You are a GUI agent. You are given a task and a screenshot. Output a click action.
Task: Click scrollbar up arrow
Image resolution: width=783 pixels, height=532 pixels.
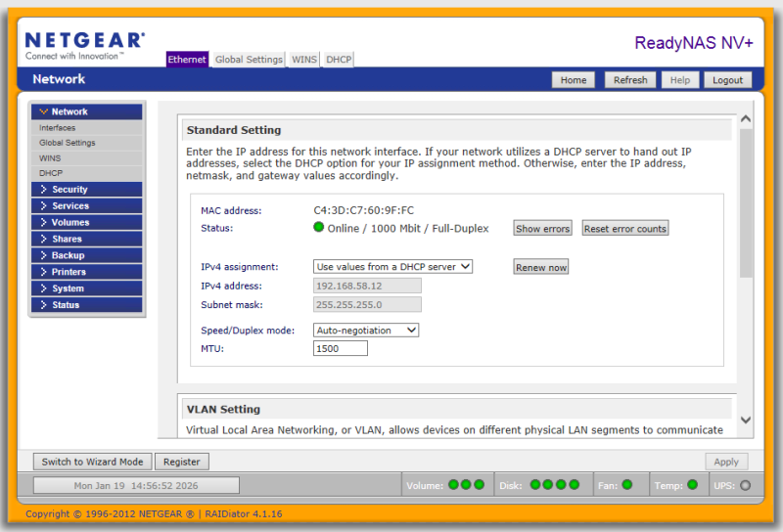click(x=746, y=118)
